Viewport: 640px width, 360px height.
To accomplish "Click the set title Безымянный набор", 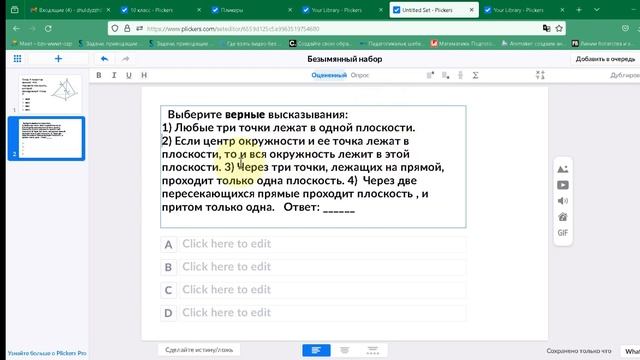I will click(344, 59).
